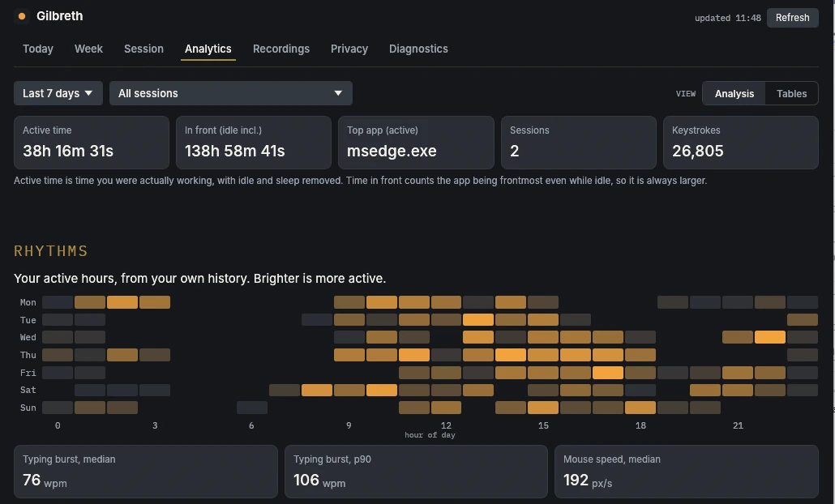This screenshot has width=835, height=504.
Task: Click the Mouse speed median card
Action: pyautogui.click(x=687, y=472)
